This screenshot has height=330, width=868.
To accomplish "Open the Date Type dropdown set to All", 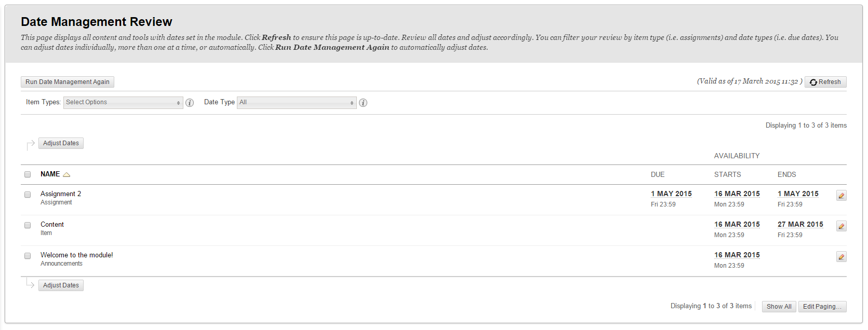I will pos(296,102).
